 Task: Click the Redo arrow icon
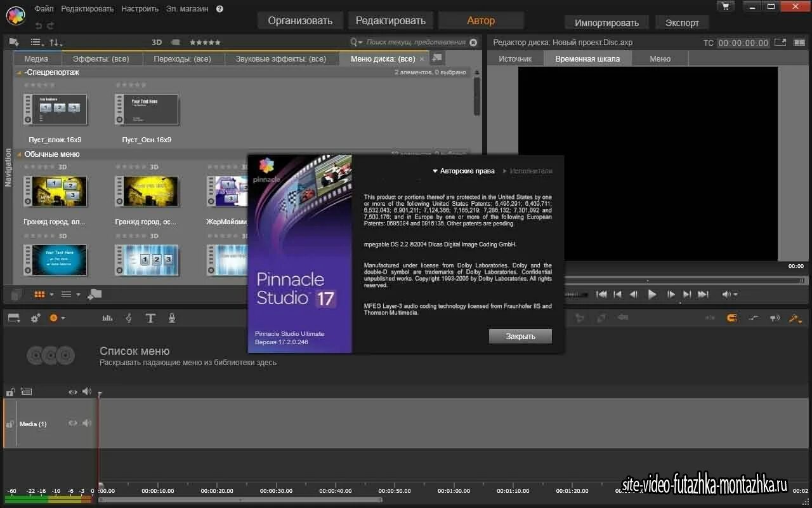[51, 25]
